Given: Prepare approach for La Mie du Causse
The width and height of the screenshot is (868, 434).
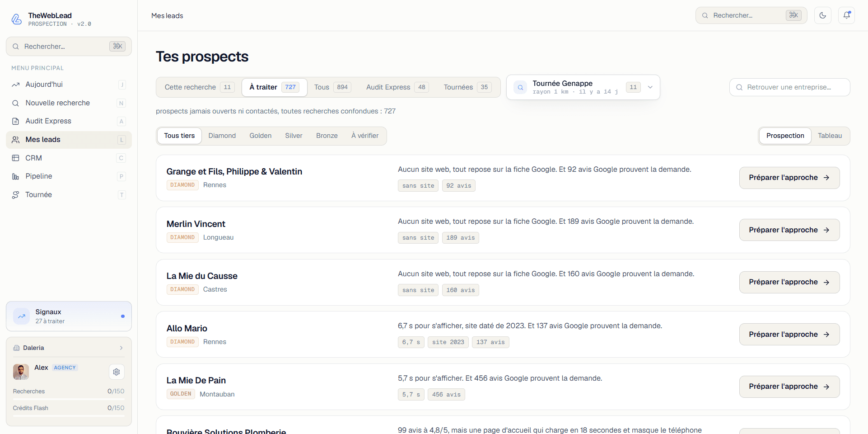Looking at the screenshot, I should [x=789, y=282].
